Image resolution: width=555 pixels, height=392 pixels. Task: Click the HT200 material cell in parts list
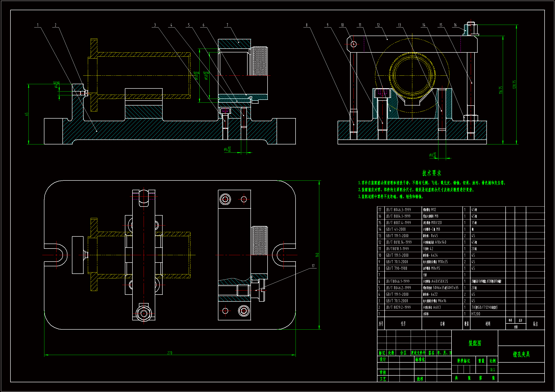tap(475, 314)
